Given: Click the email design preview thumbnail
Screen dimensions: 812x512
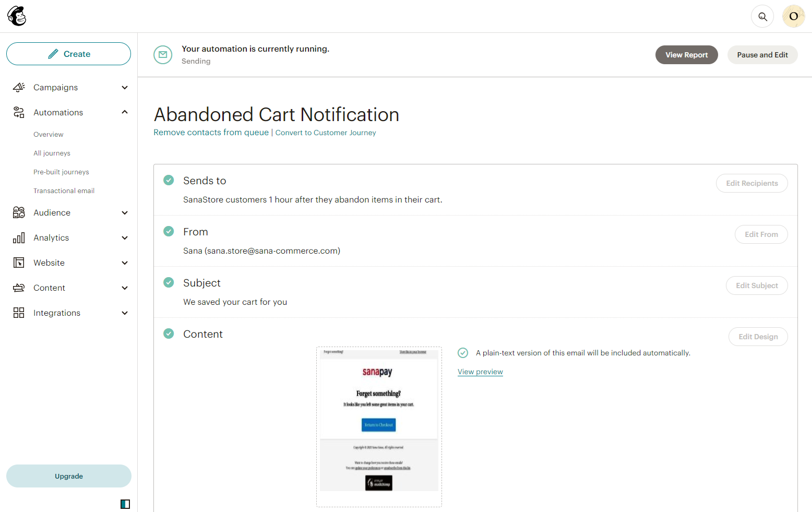Looking at the screenshot, I should click(379, 426).
